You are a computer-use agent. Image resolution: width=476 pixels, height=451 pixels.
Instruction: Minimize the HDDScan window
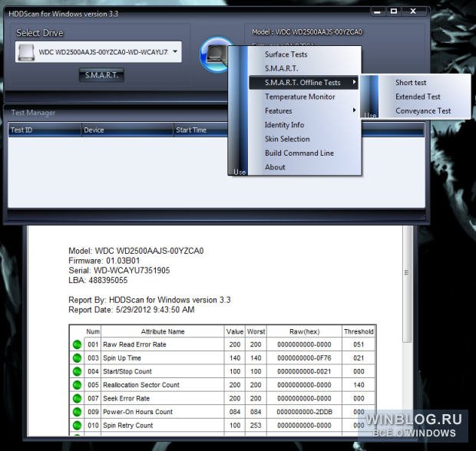[378, 12]
